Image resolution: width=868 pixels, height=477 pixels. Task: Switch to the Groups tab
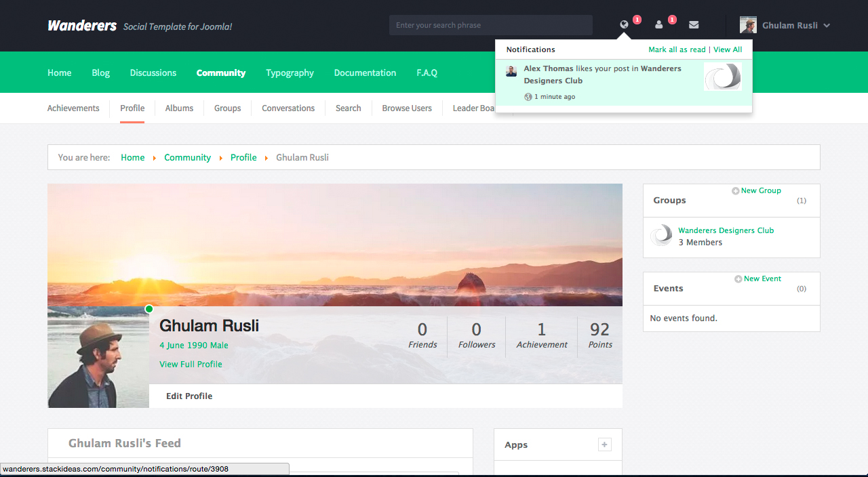pyautogui.click(x=228, y=108)
